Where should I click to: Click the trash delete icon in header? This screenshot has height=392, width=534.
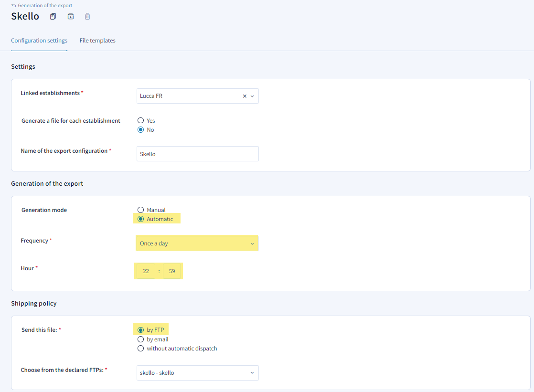[87, 16]
